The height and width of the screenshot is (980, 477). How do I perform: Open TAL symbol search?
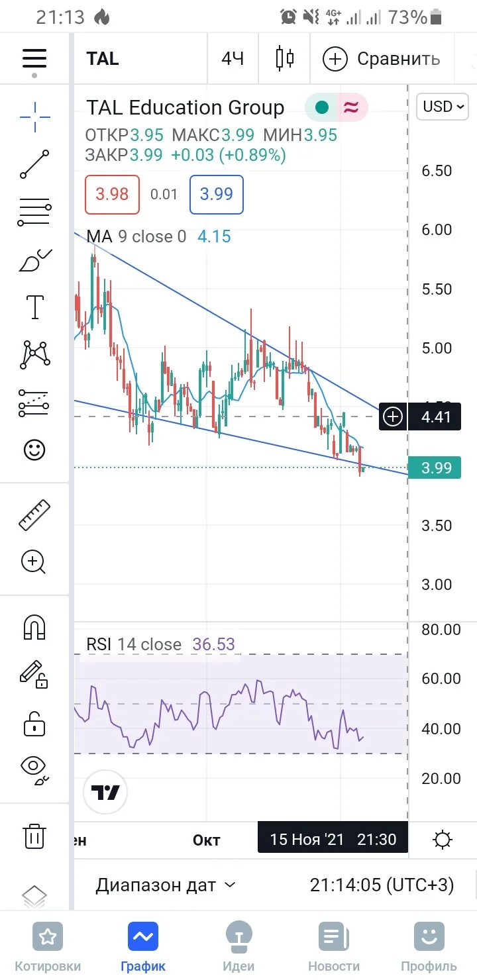click(103, 58)
